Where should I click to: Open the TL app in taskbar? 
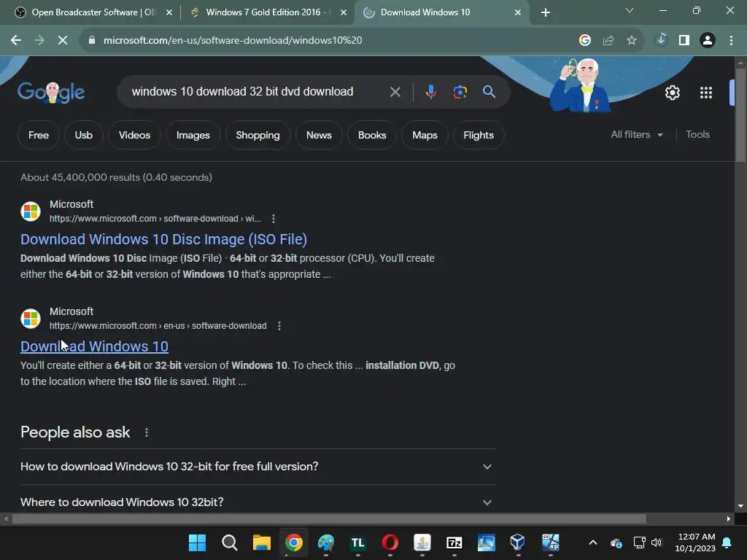(357, 542)
